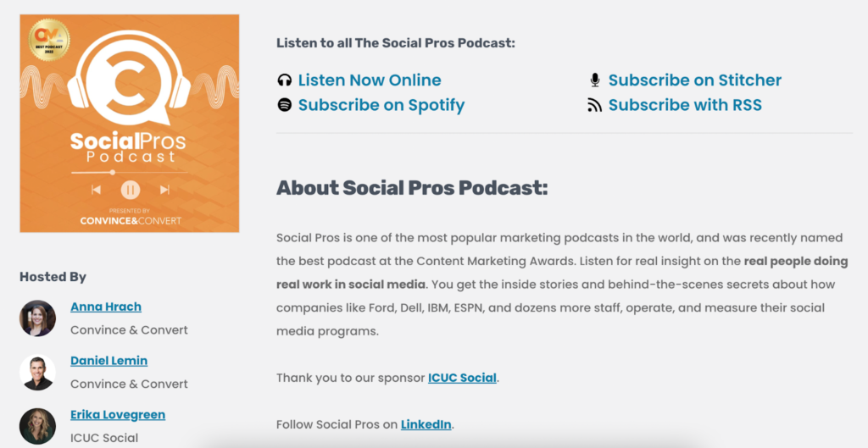Click the headphones icon beside Listen Now Online

(285, 80)
